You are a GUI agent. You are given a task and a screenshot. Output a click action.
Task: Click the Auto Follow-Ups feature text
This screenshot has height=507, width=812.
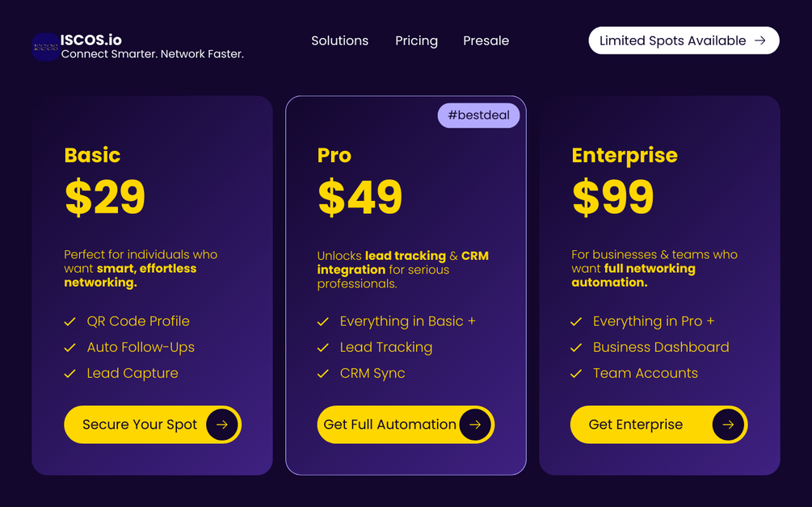tap(141, 347)
